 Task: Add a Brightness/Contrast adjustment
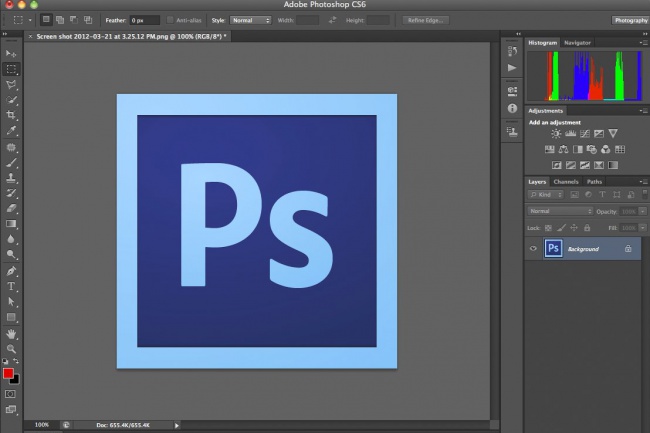[x=556, y=133]
